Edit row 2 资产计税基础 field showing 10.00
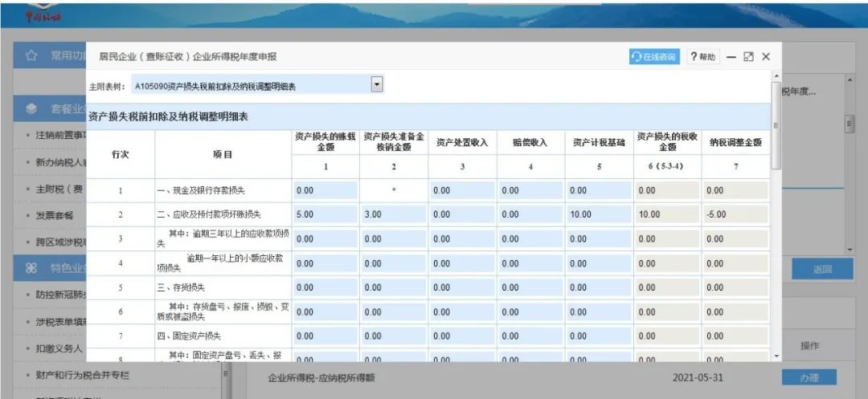868x399 pixels. (x=599, y=214)
